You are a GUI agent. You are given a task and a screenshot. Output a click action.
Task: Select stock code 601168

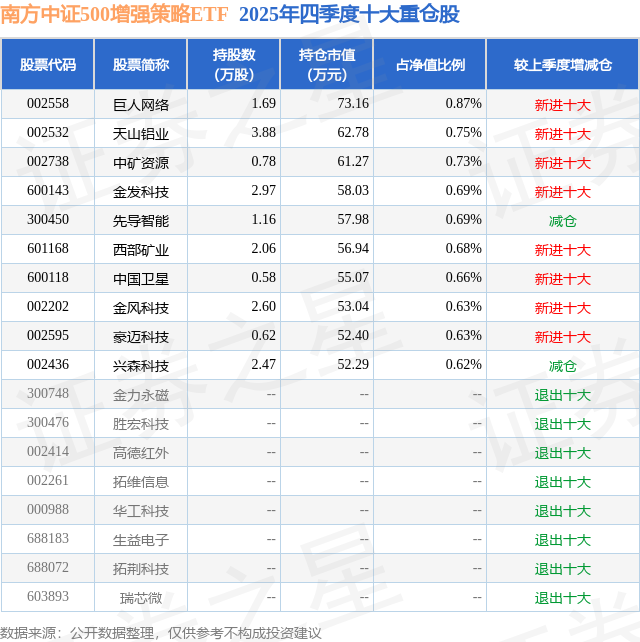(48, 249)
